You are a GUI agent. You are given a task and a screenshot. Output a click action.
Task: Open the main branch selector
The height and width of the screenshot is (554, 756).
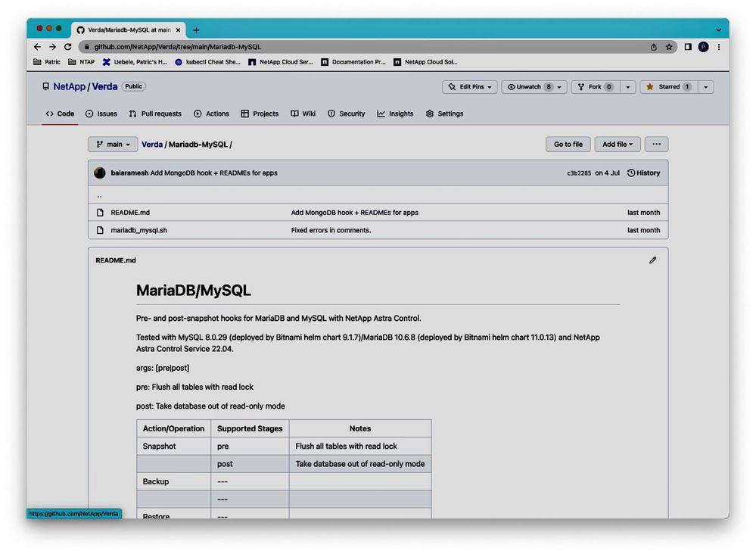coord(113,144)
